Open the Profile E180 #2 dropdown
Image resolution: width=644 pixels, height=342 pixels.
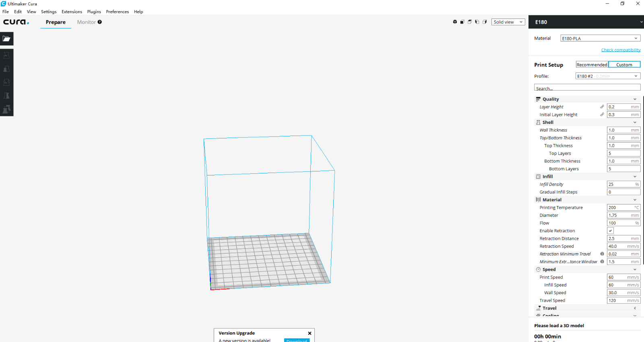pyautogui.click(x=608, y=76)
